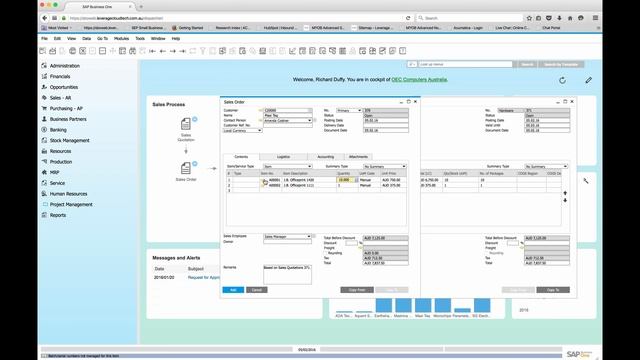Go to the next record arrow
Screen dimensions: 640x360
tap(173, 51)
